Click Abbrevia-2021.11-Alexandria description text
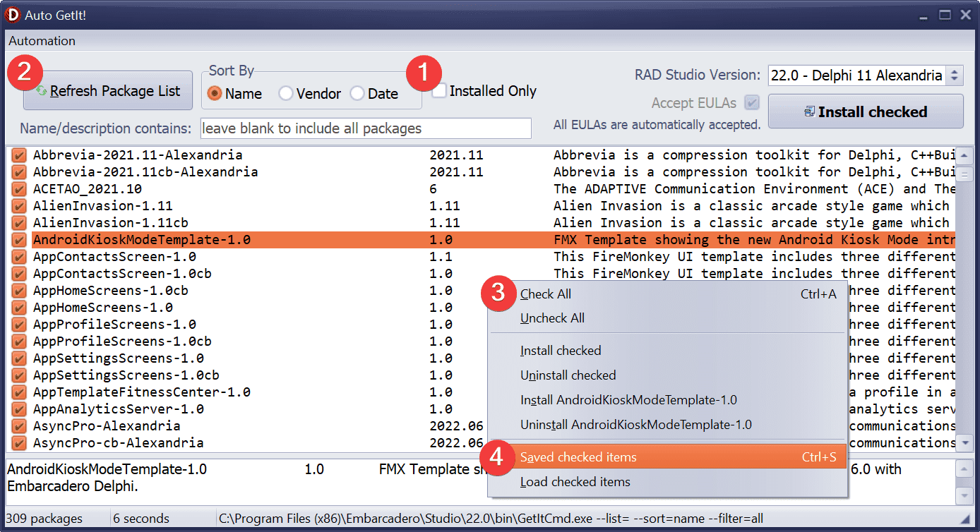The height and width of the screenshot is (532, 980). click(754, 155)
